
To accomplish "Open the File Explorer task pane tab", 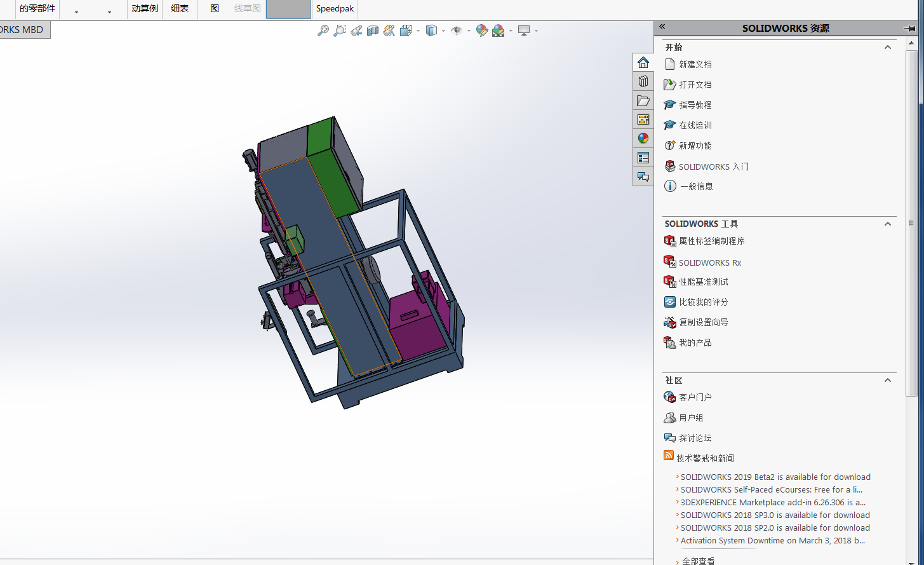I will click(643, 100).
